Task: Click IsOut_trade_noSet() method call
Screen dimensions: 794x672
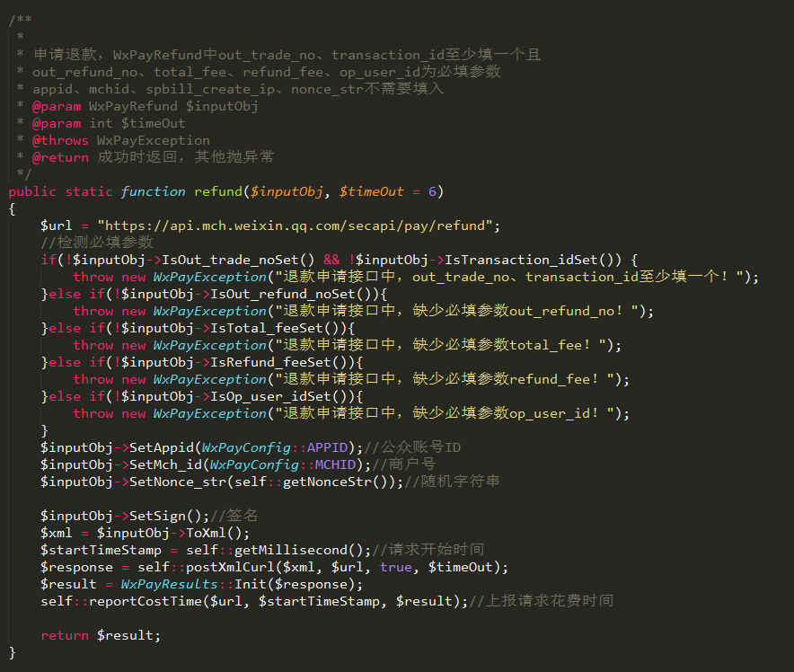Action: (237, 261)
